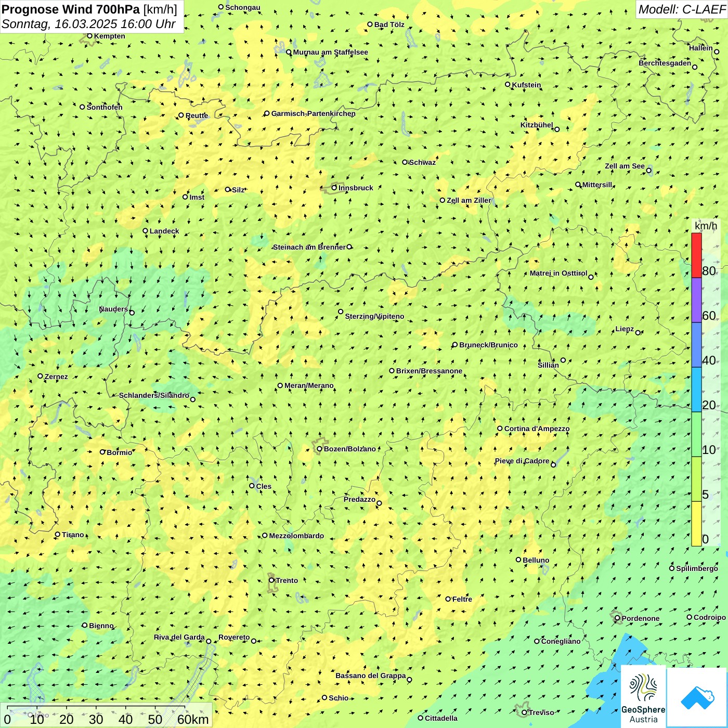The width and height of the screenshot is (728, 728).
Task: Click the purple 60 km/h legend color
Action: point(696,301)
